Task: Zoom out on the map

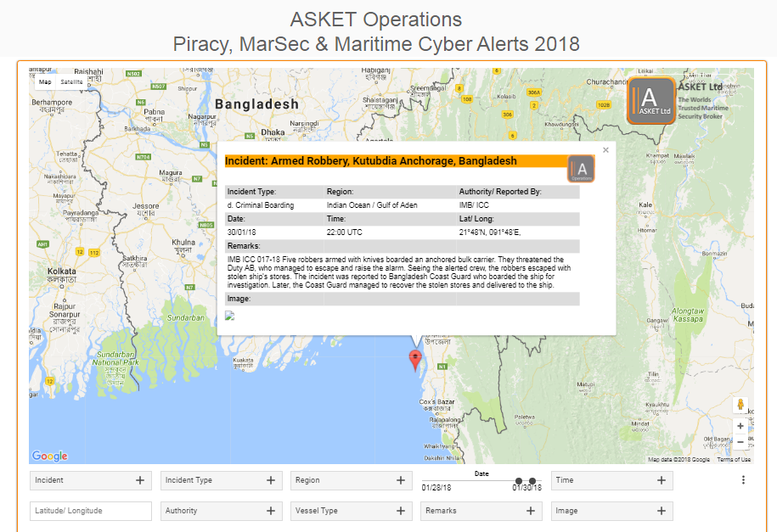Action: tap(740, 442)
